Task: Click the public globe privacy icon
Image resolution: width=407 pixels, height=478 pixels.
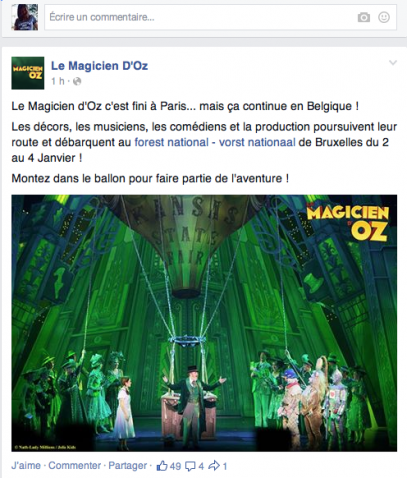Action: [x=77, y=81]
